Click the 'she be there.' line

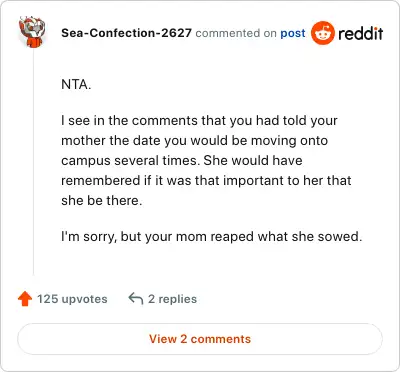(x=102, y=201)
